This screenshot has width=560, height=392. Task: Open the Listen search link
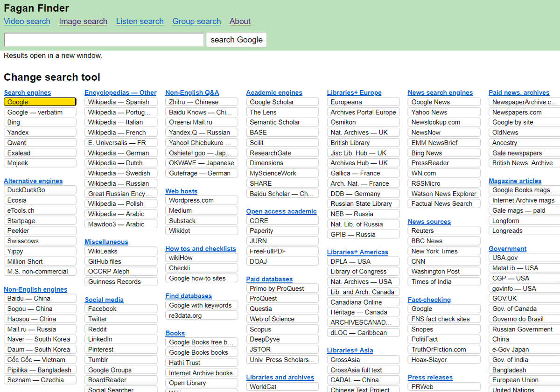[140, 21]
